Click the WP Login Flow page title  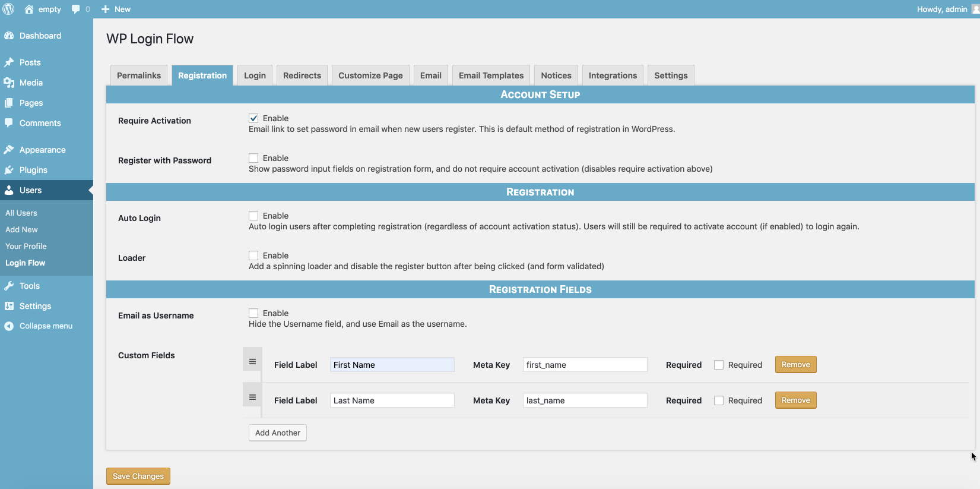(x=150, y=39)
